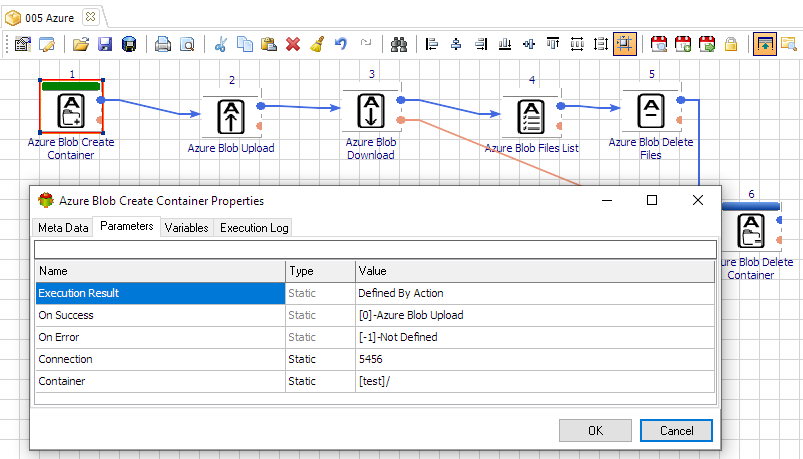Screen dimensions: 803x459
Task: Click the Type column header
Action: click(320, 271)
